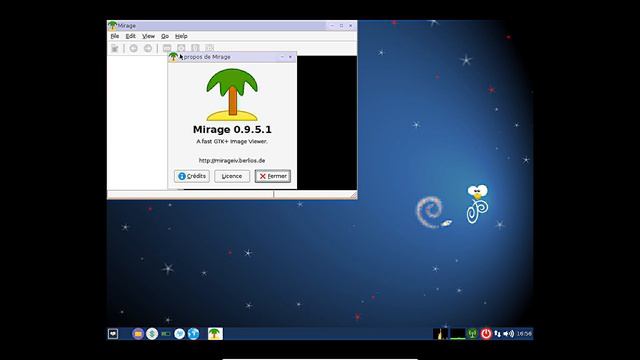Click the 'Mirage 0.9.5.1' version text

232,130
